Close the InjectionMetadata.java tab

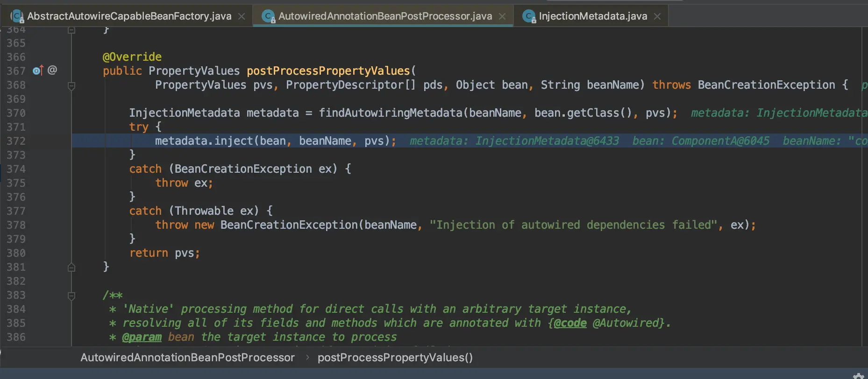(x=657, y=16)
